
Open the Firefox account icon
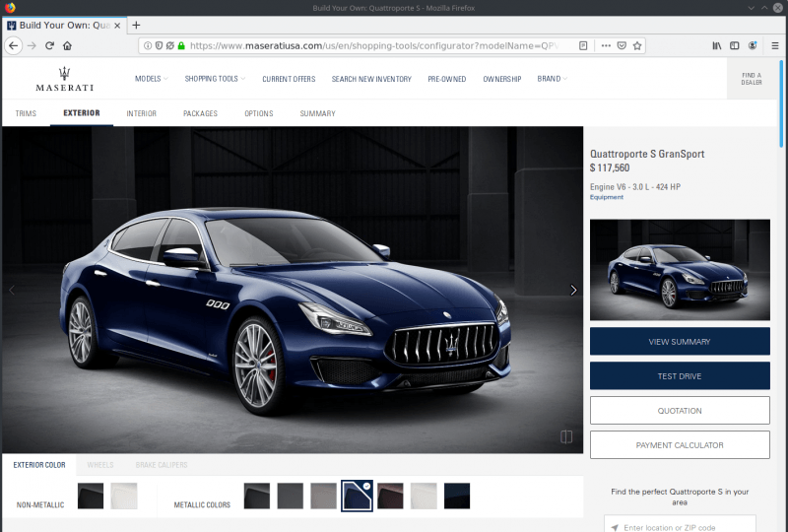tap(753, 45)
